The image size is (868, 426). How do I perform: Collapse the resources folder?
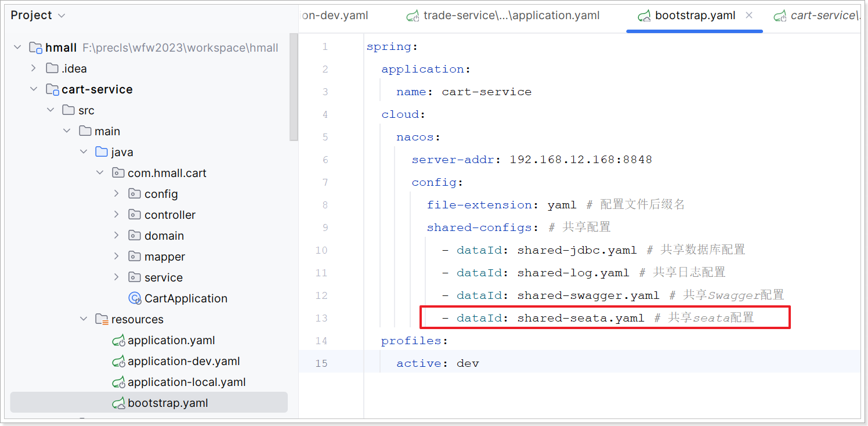pos(84,319)
